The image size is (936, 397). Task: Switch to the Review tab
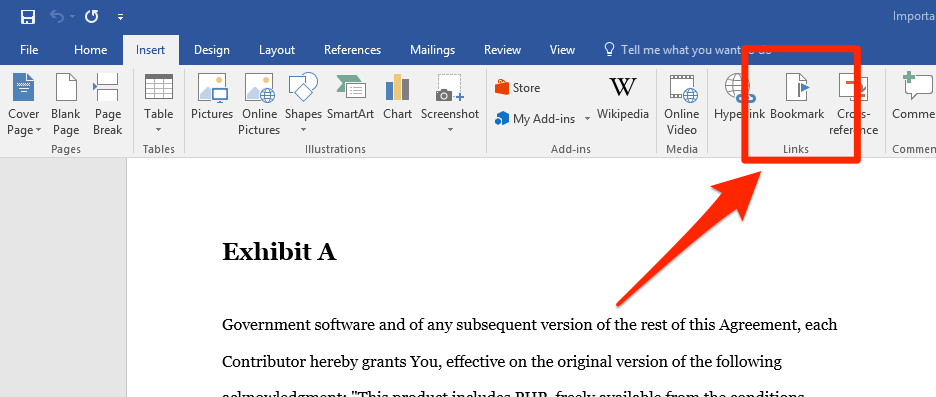pyautogui.click(x=503, y=50)
